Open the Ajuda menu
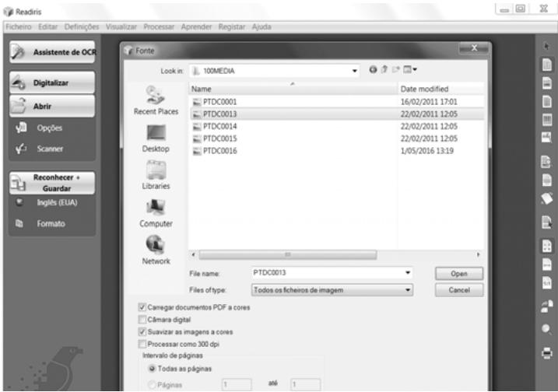 [x=261, y=26]
